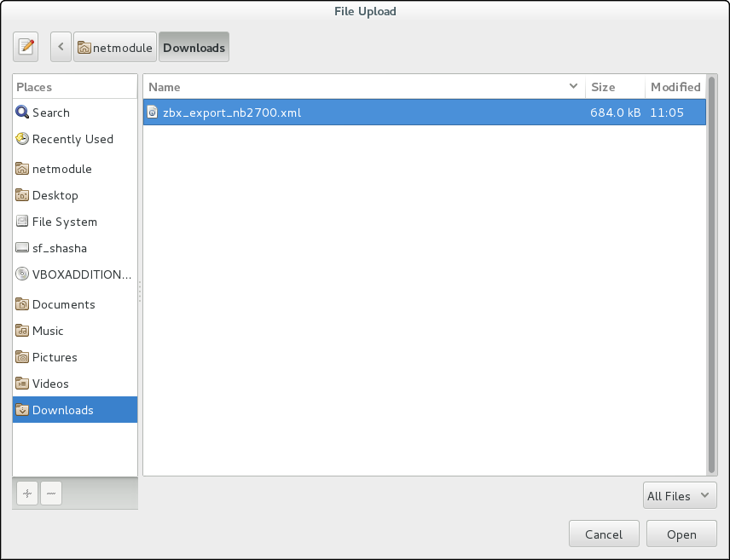Select Videos in Places sidebar

click(x=75, y=384)
